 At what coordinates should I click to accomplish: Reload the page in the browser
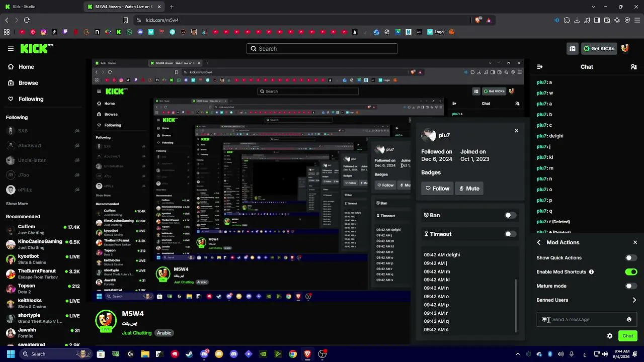coord(27,20)
